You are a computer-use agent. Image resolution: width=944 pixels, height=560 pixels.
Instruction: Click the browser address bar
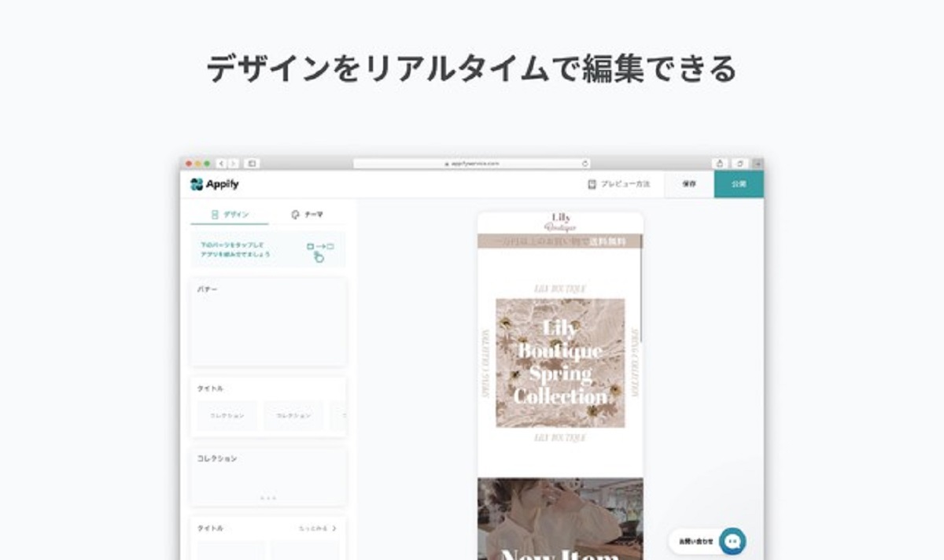[471, 164]
